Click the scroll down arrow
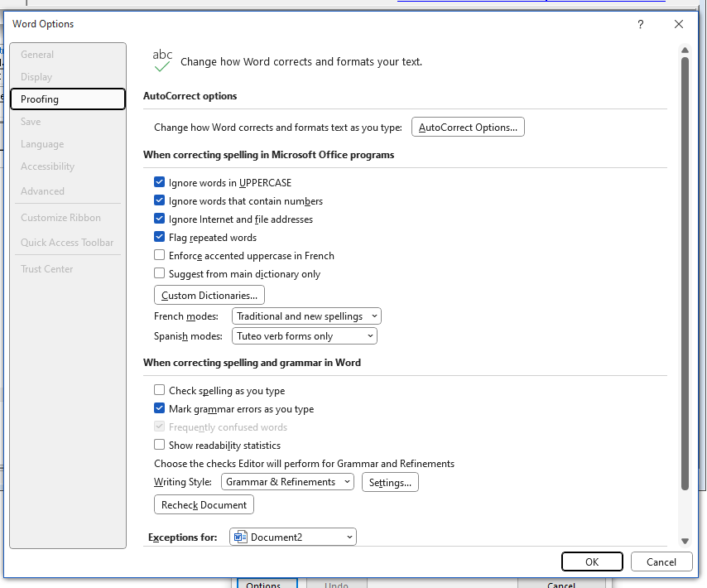Image resolution: width=707 pixels, height=588 pixels. [685, 541]
